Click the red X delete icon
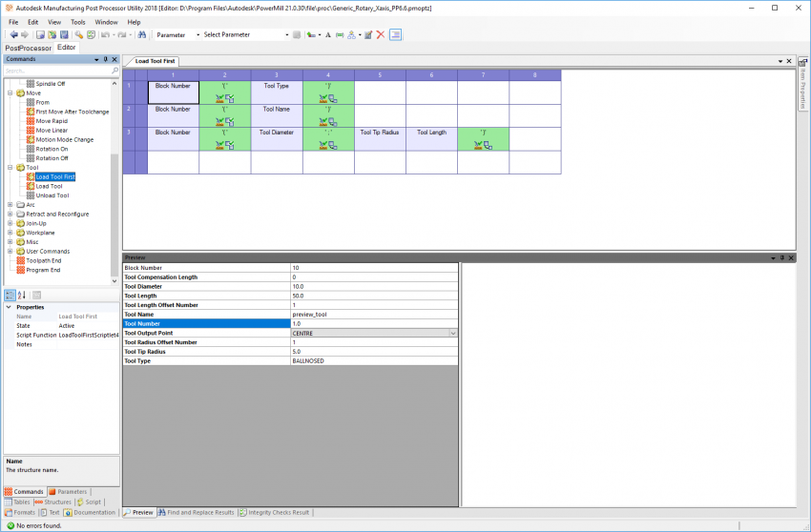The width and height of the screenshot is (811, 532). tap(381, 34)
